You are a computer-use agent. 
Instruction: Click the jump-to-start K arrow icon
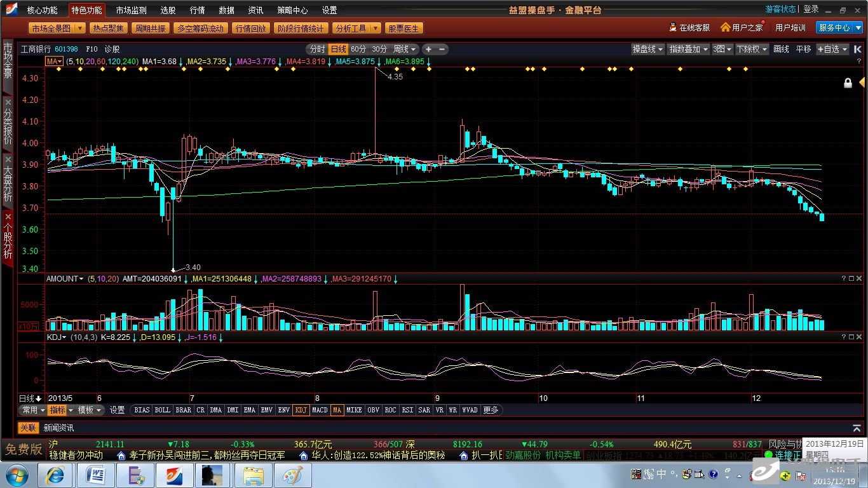point(857,49)
